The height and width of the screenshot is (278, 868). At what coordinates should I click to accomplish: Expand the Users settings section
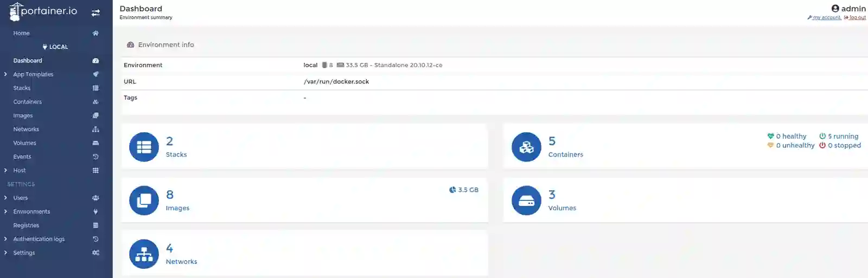(x=5, y=198)
